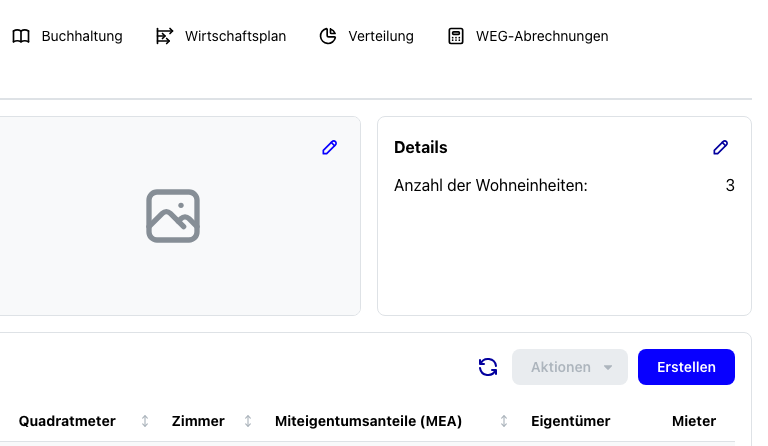Click the Wirtschaftsplan chart icon
768x446 pixels.
(164, 36)
